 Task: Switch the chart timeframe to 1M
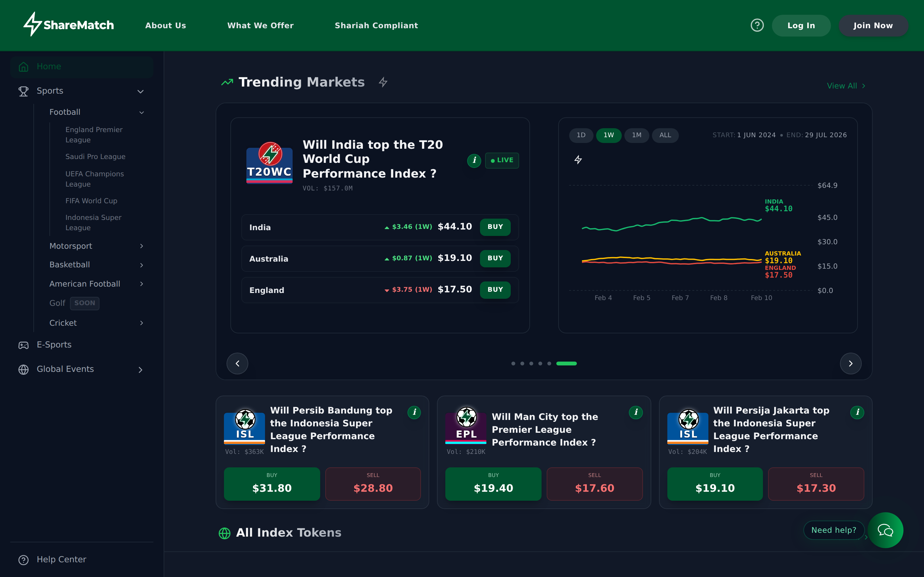tap(637, 135)
